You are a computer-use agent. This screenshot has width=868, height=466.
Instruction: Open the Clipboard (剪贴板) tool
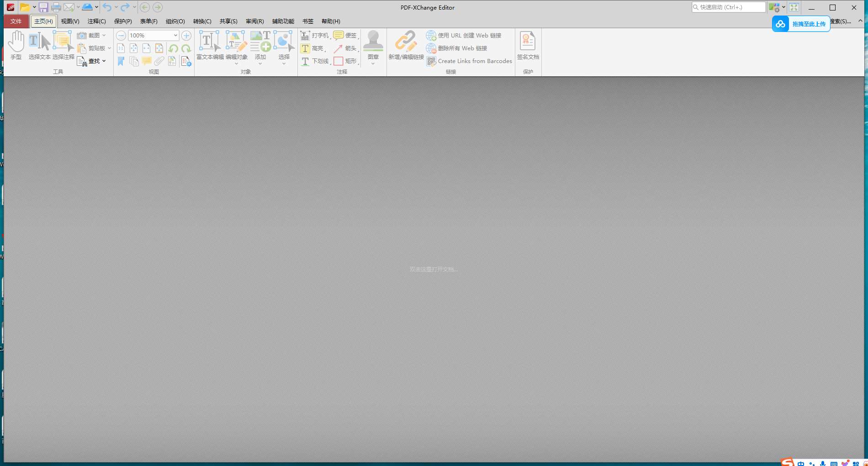coord(94,48)
